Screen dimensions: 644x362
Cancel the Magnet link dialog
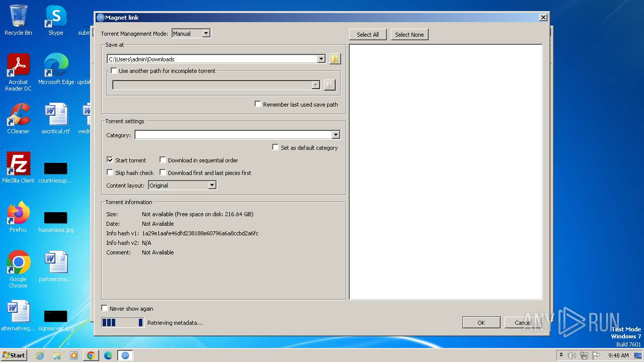(x=522, y=322)
